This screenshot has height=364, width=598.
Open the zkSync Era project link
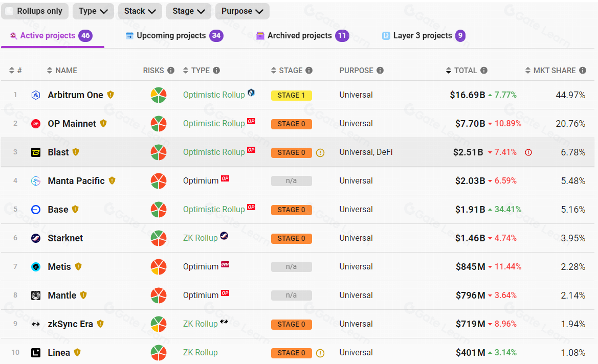click(x=71, y=324)
